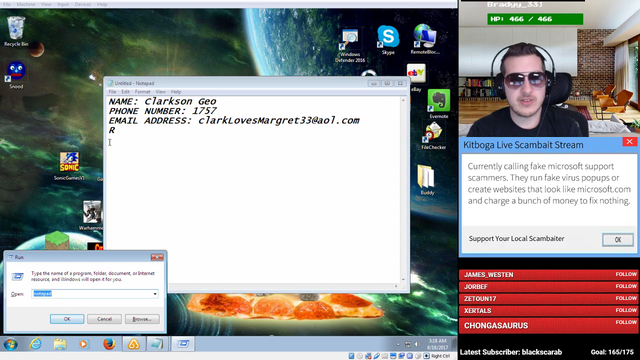The image size is (640, 360).
Task: Click Notepad vertical scrollbar up arrow
Action: [x=403, y=100]
